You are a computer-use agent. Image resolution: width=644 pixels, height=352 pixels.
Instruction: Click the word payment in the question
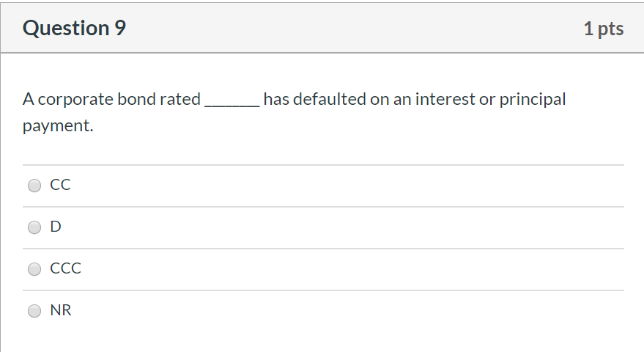pos(56,126)
